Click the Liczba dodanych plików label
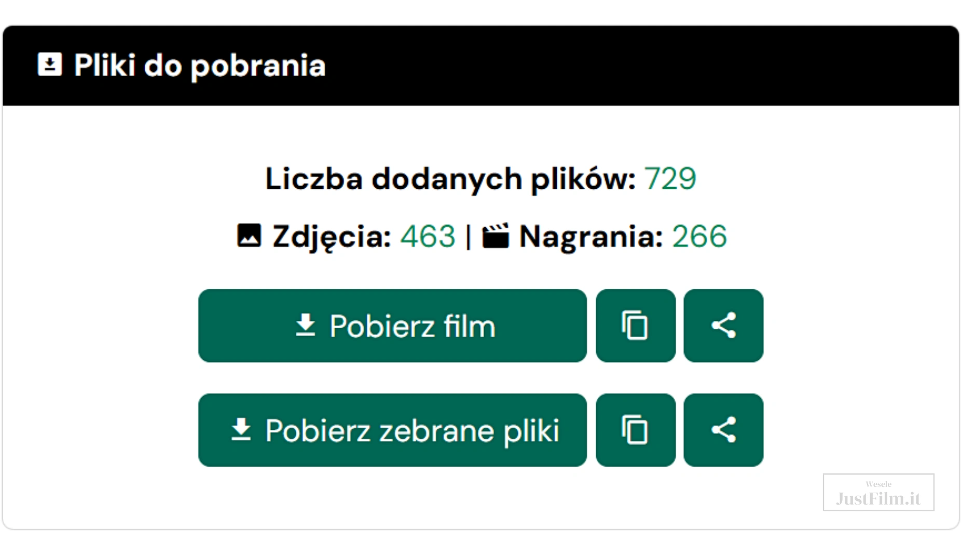The image size is (962, 560). (450, 179)
